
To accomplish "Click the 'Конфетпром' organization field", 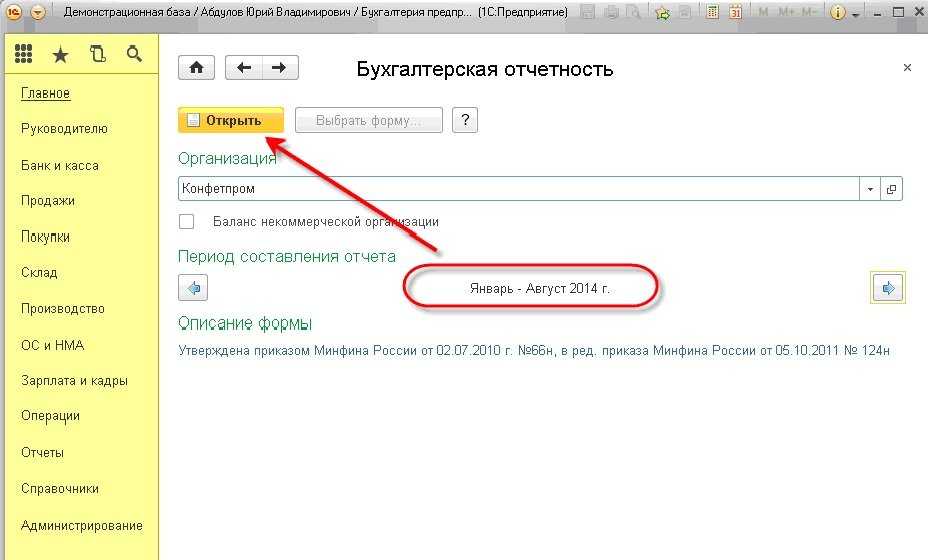I will (x=518, y=189).
